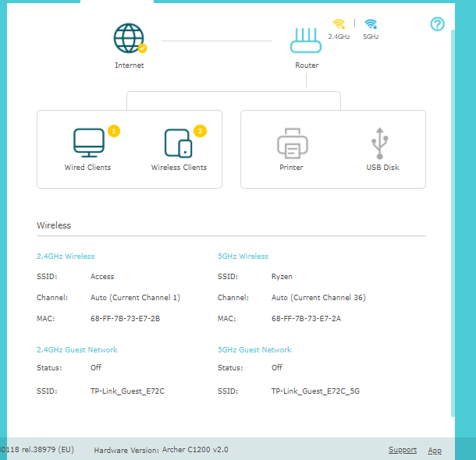Screen dimensions: 476x460
Task: Click the USB Disk label
Action: 382,168
